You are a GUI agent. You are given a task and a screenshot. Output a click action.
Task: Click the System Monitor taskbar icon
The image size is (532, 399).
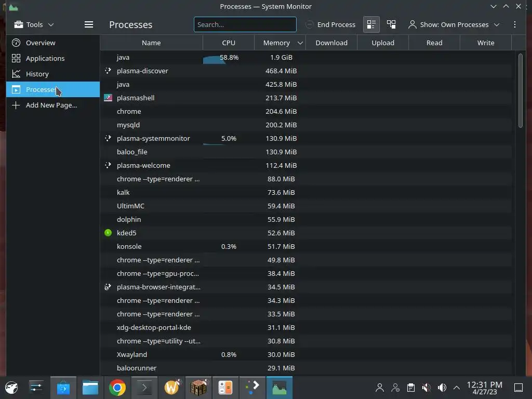[279, 388]
